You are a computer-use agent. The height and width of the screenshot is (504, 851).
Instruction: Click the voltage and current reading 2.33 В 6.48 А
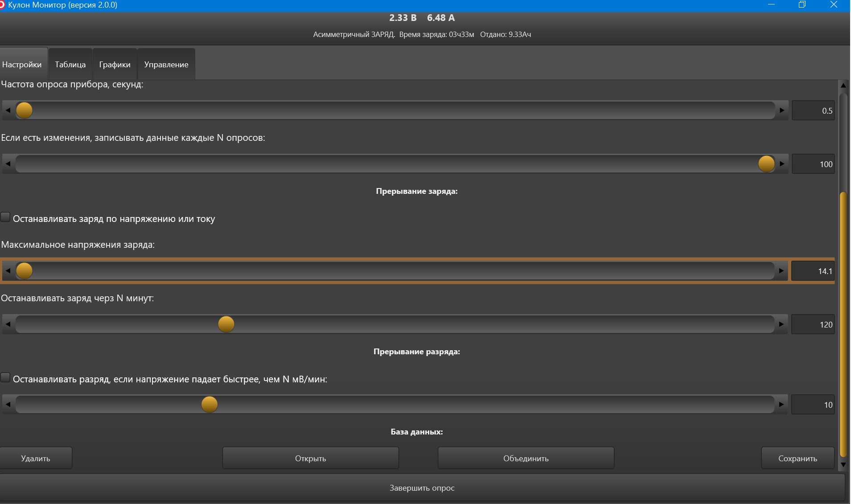click(x=422, y=18)
